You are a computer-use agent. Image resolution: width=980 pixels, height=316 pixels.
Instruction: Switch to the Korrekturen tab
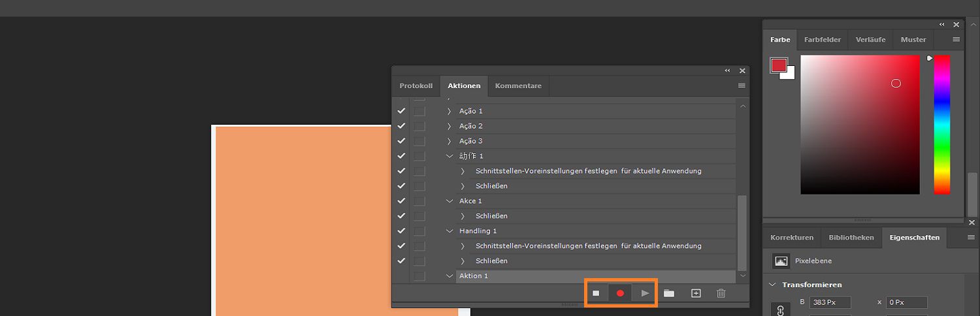[792, 238]
